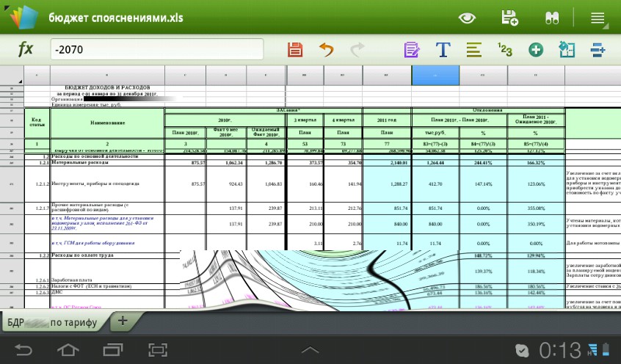Expand the bottom bar up chevron
The width and height of the screenshot is (621, 364).
[x=310, y=350]
